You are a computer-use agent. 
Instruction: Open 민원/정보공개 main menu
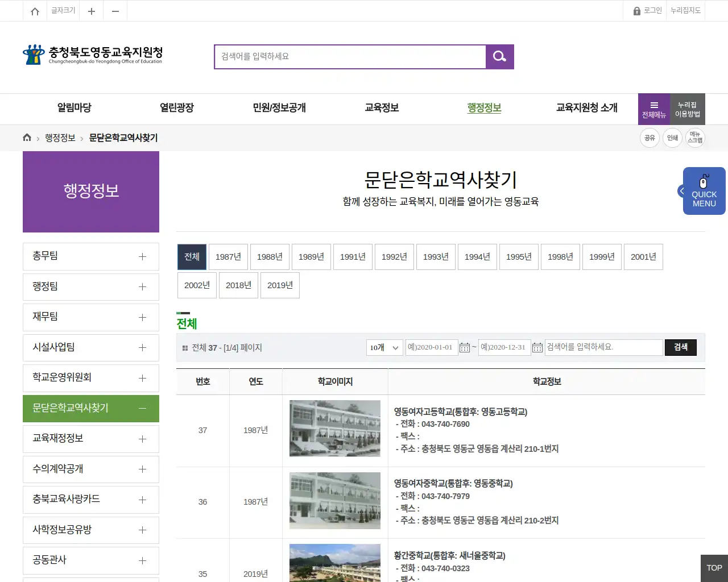point(279,108)
